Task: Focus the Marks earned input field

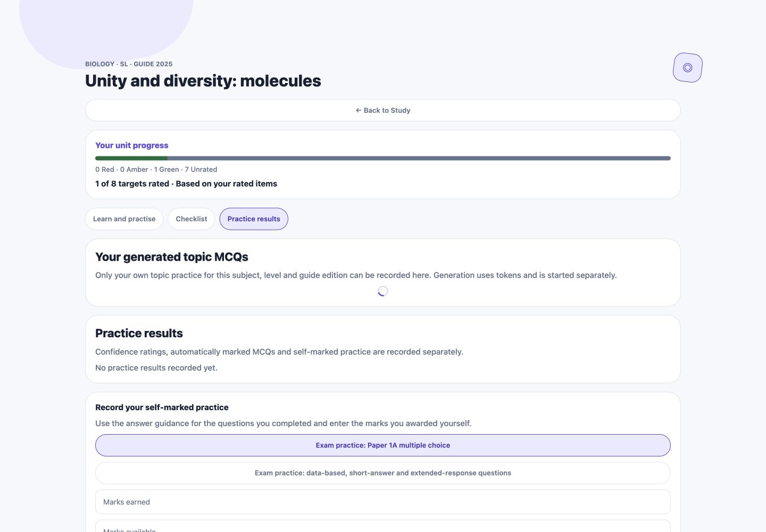Action: (383, 502)
